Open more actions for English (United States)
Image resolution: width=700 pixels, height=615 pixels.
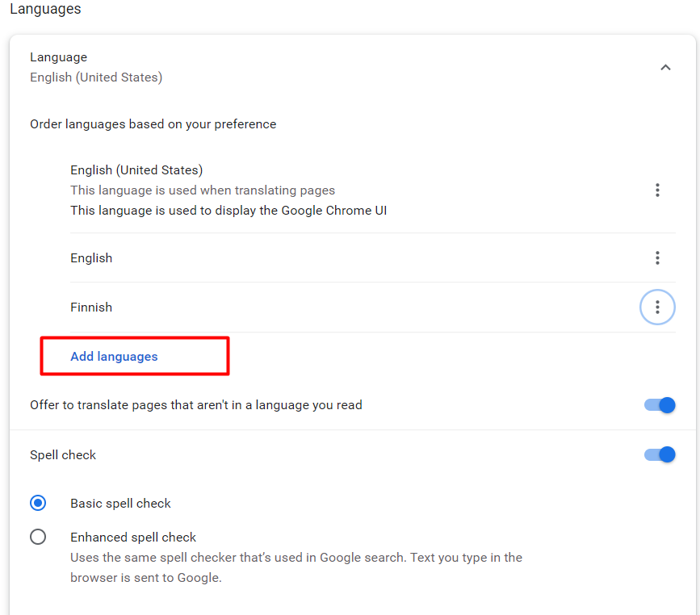click(x=657, y=190)
